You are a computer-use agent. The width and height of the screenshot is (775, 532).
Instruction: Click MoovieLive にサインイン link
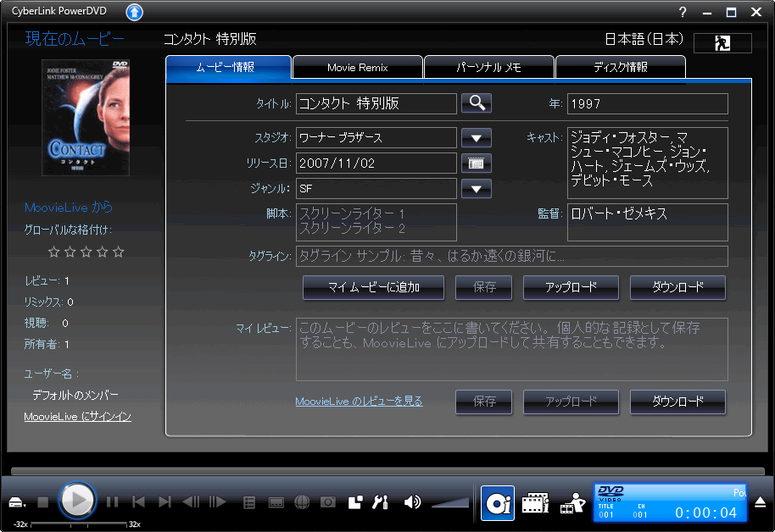78,417
